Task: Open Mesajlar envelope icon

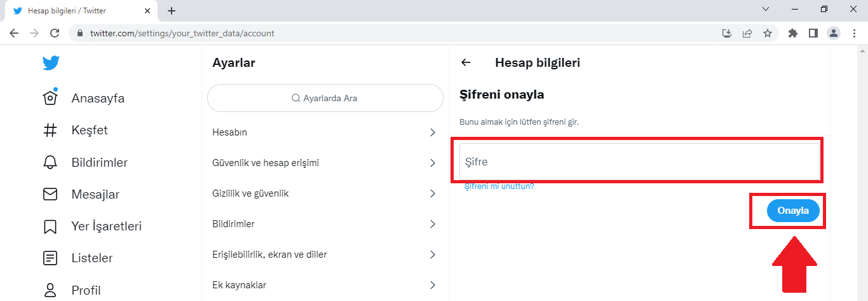Action: point(50,194)
